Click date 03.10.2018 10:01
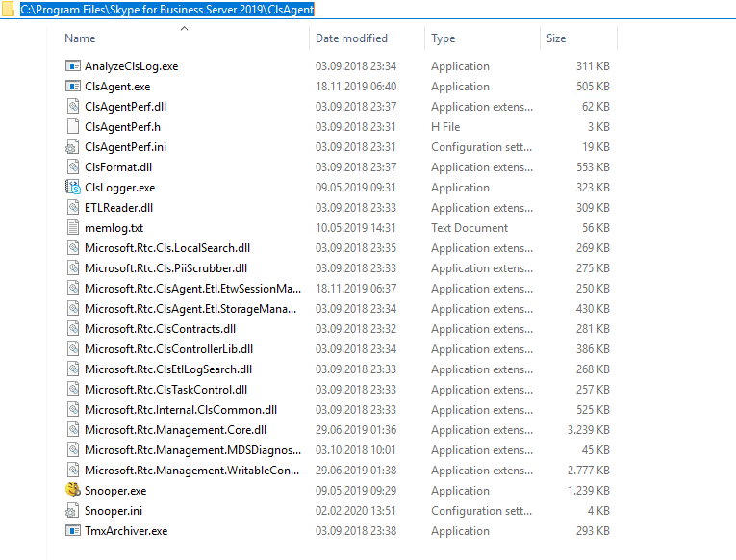This screenshot has height=560, width=736. coord(356,449)
